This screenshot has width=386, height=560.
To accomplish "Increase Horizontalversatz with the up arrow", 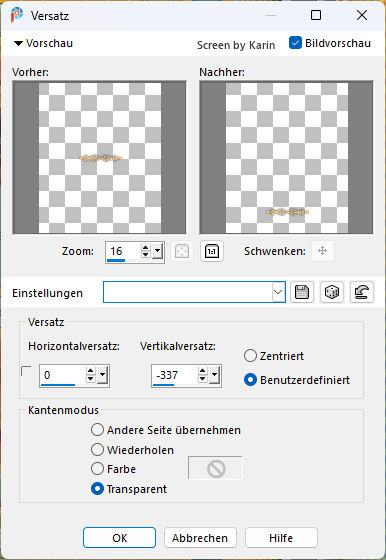I will (91, 372).
